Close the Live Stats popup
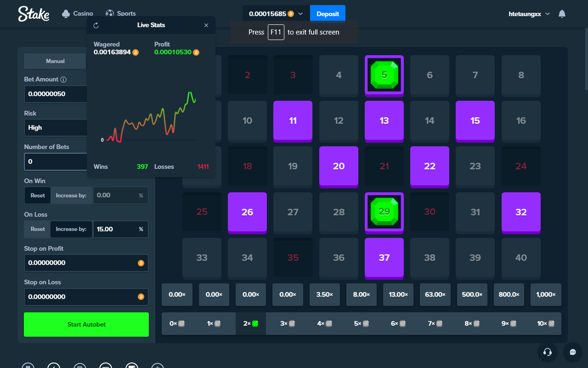588x368 pixels. [x=206, y=25]
